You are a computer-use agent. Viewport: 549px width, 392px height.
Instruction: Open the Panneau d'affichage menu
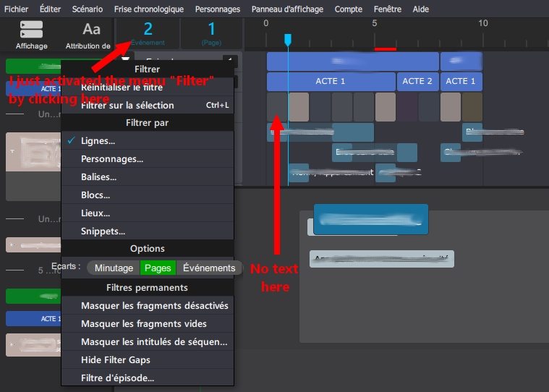click(x=287, y=9)
